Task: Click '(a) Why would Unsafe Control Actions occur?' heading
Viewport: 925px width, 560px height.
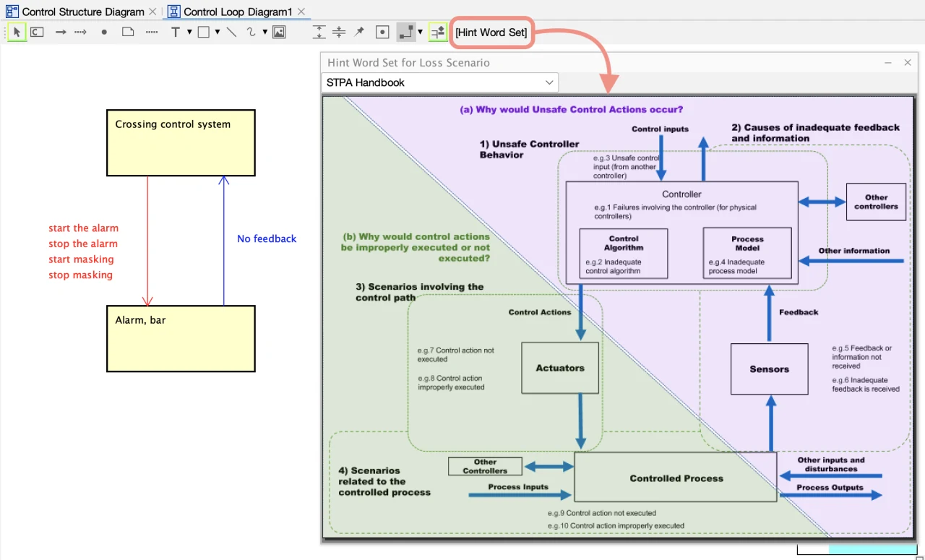Action: point(571,110)
